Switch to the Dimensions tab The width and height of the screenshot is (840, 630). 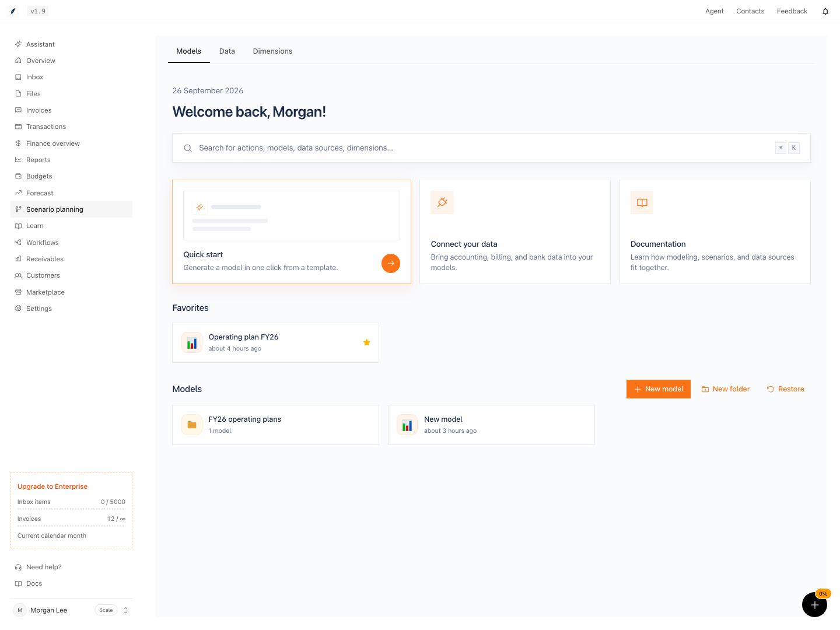coord(272,51)
